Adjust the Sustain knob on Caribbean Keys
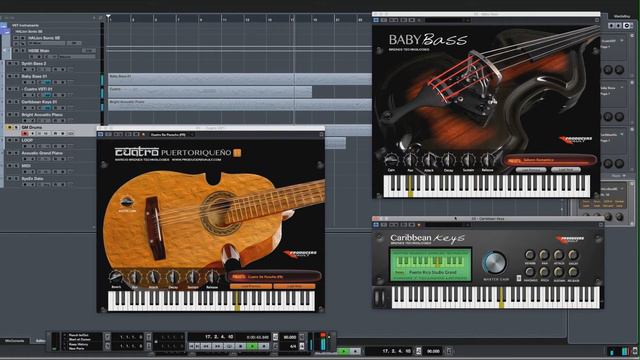The height and width of the screenshot is (360, 640). (x=559, y=271)
